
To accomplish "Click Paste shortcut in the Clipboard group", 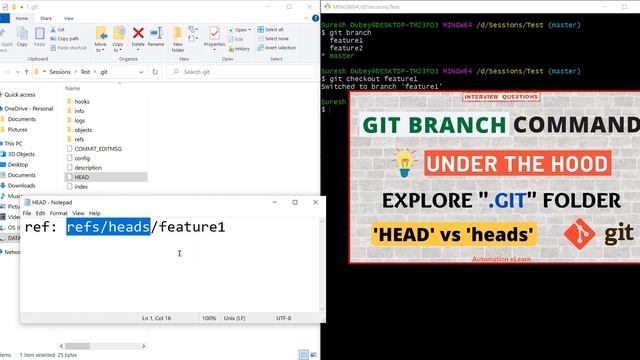I will [x=69, y=48].
